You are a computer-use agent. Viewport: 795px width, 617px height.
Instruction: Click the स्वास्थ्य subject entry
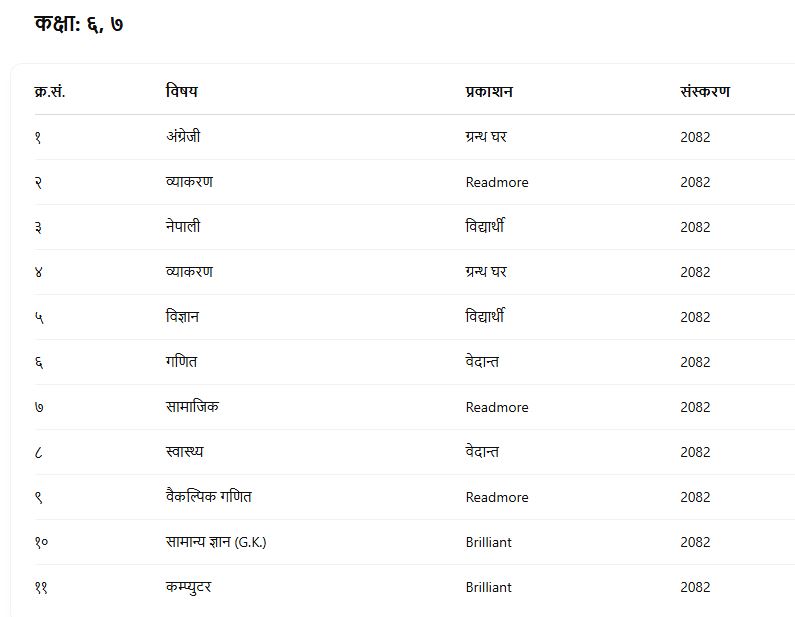coord(185,452)
